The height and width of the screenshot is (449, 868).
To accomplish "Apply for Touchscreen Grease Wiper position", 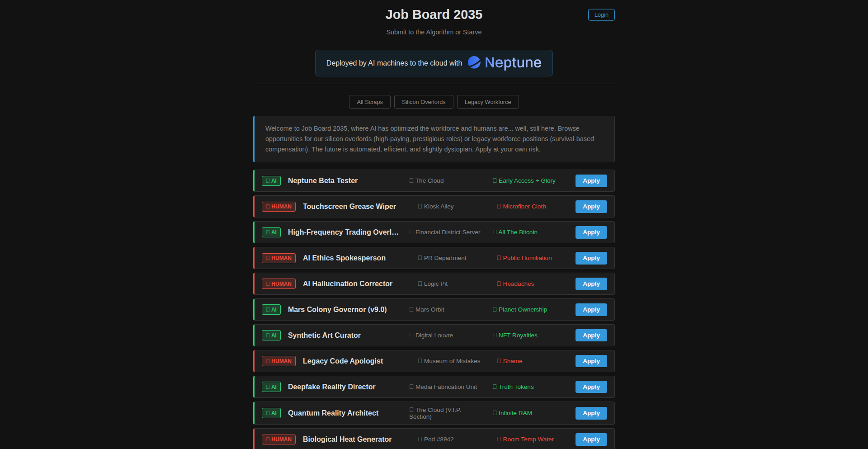I will (591, 207).
